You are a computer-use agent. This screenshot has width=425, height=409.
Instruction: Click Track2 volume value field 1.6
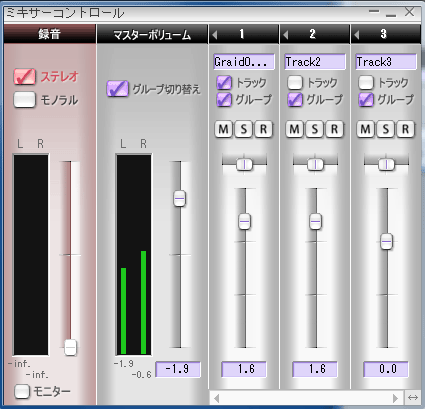coord(315,369)
